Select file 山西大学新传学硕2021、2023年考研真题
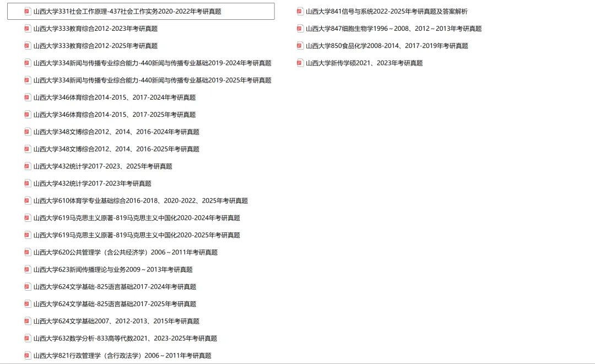Screen dimensions: 595x364 pyautogui.click(x=364, y=63)
